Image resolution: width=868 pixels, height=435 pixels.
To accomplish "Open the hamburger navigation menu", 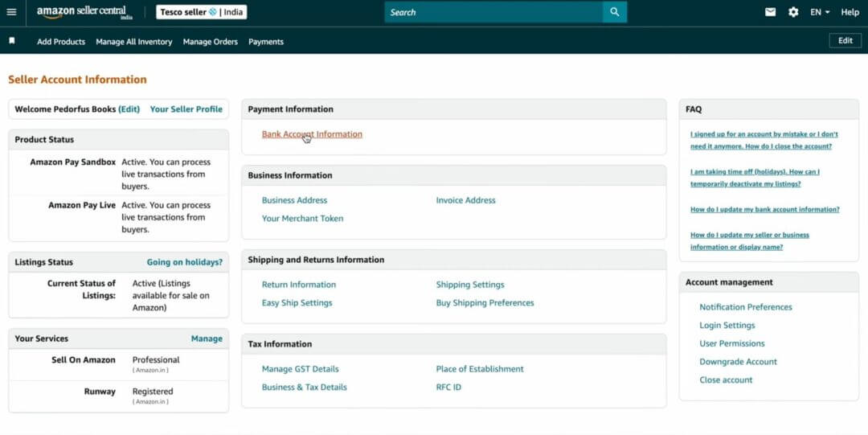I will click(11, 12).
